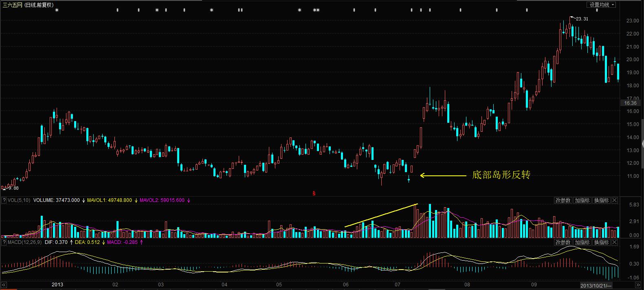Click 改参数 in the VOL panel
644x290 pixels.
(563, 200)
